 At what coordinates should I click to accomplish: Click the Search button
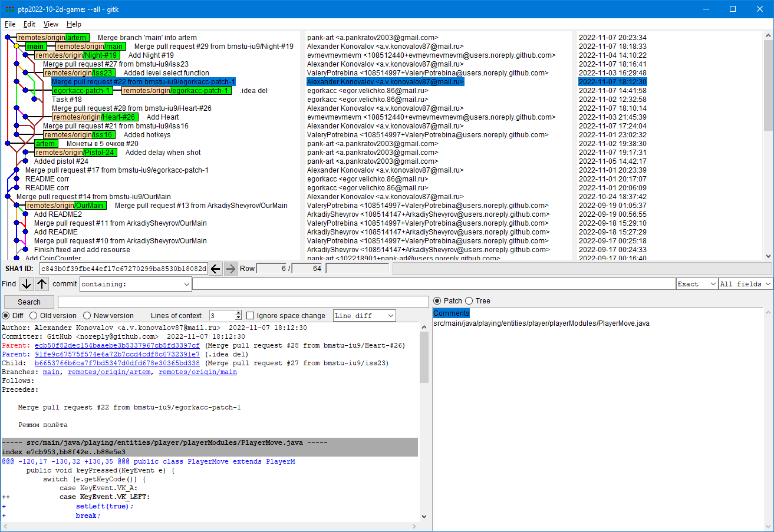pyautogui.click(x=28, y=301)
